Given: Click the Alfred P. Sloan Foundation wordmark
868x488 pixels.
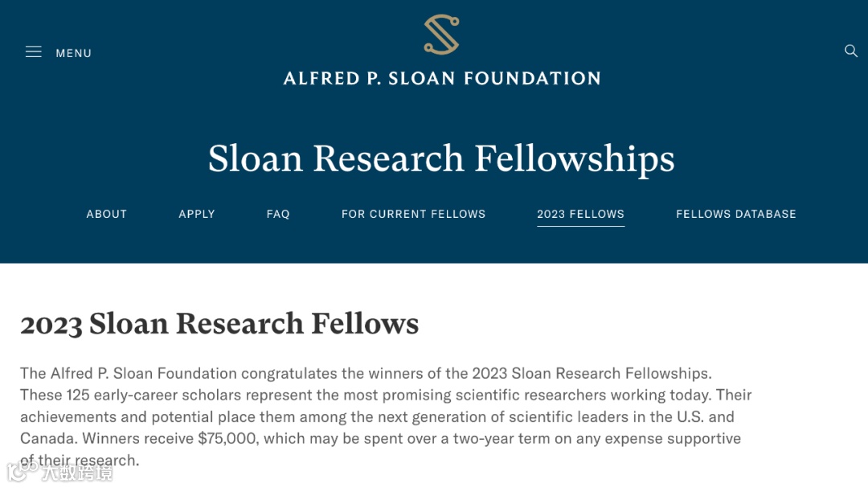Looking at the screenshot, I should coord(441,79).
